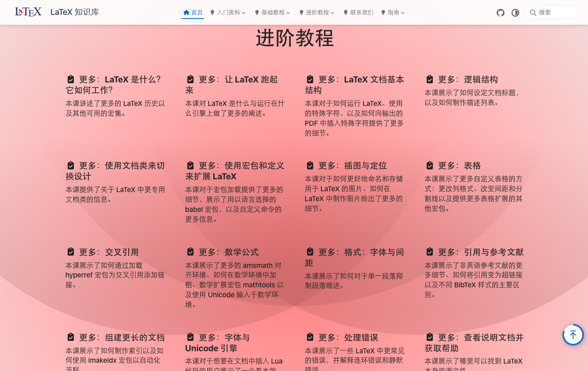Click the back-to-top arrow button
588x371 pixels.
(573, 335)
